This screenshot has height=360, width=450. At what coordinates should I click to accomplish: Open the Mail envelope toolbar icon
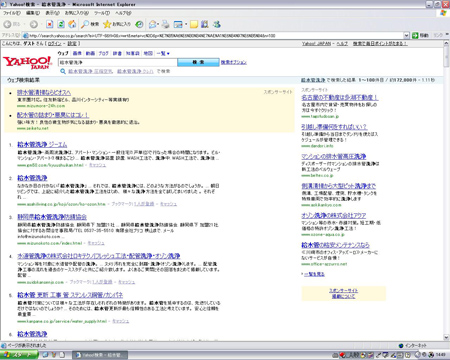pos(152,24)
